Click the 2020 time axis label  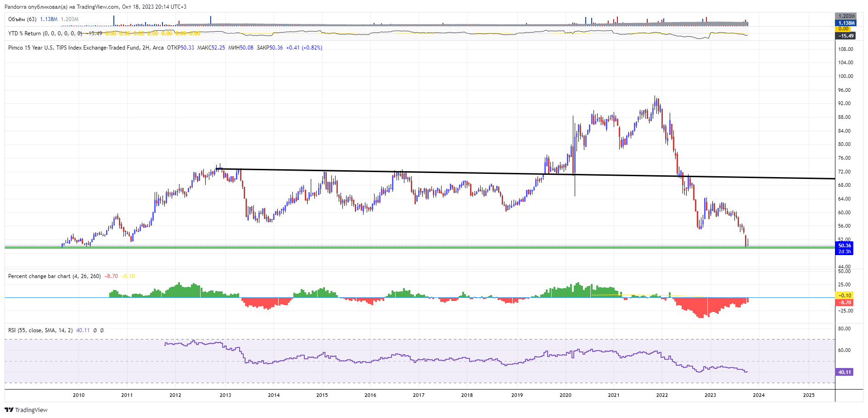point(566,395)
